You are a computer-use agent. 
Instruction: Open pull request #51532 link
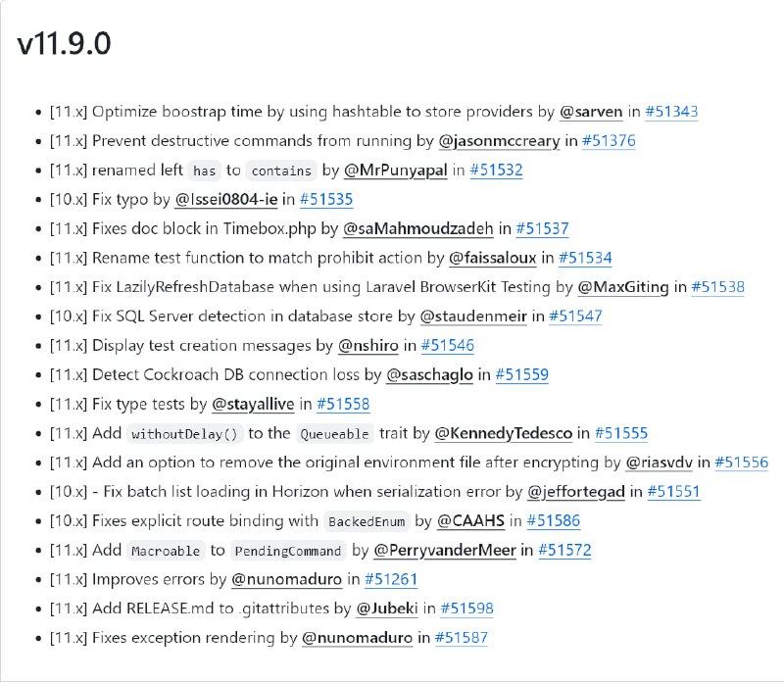coord(497,170)
